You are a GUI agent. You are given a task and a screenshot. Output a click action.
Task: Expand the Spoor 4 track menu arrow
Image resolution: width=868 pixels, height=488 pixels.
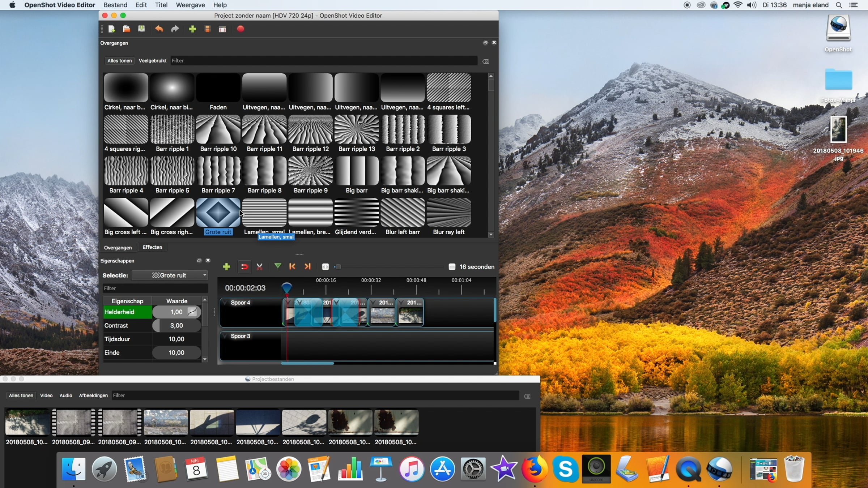pos(225,303)
